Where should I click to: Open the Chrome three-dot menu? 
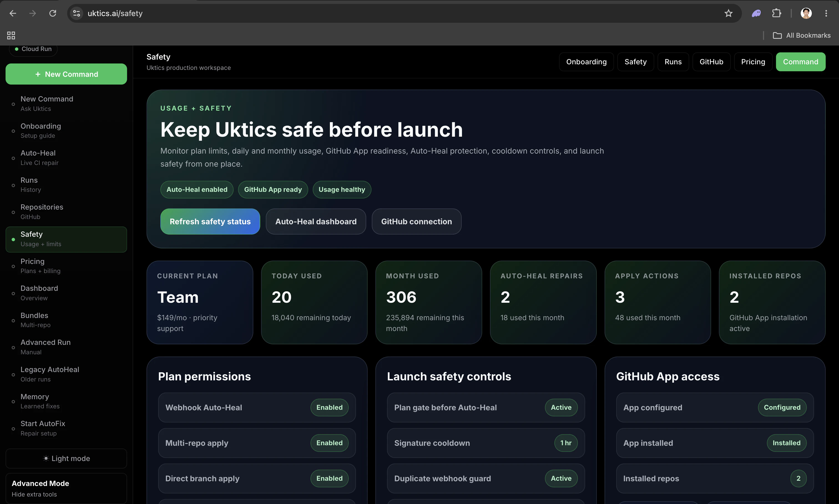click(826, 13)
